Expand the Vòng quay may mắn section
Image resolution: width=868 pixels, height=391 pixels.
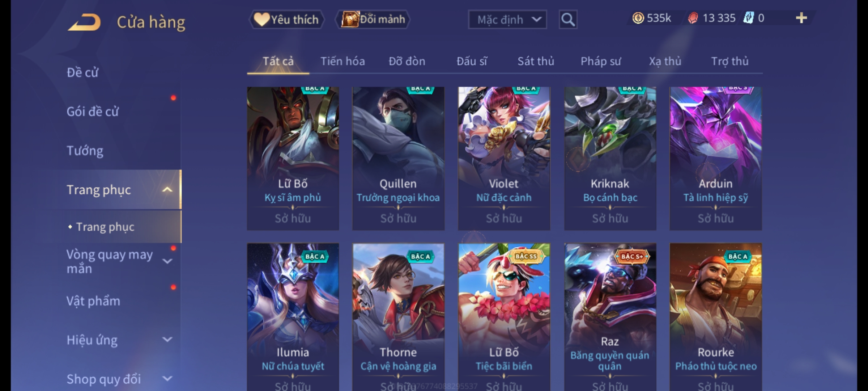(x=167, y=261)
